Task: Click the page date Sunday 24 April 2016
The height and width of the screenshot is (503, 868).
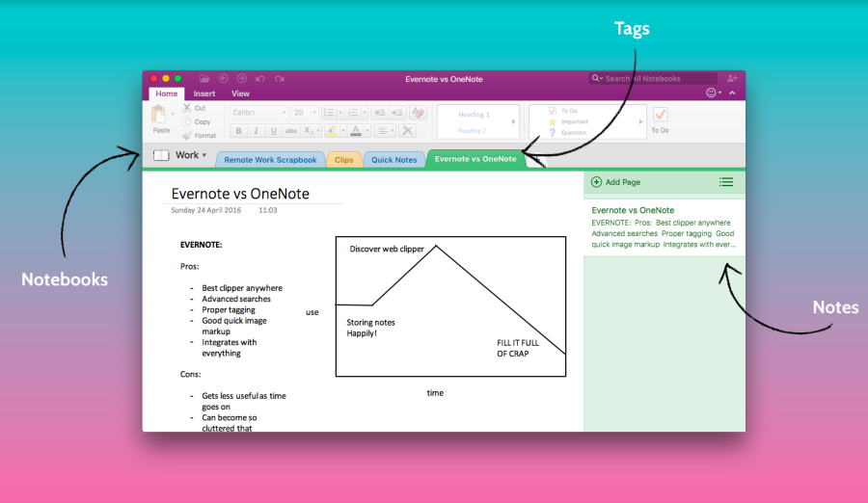Action: tap(206, 210)
